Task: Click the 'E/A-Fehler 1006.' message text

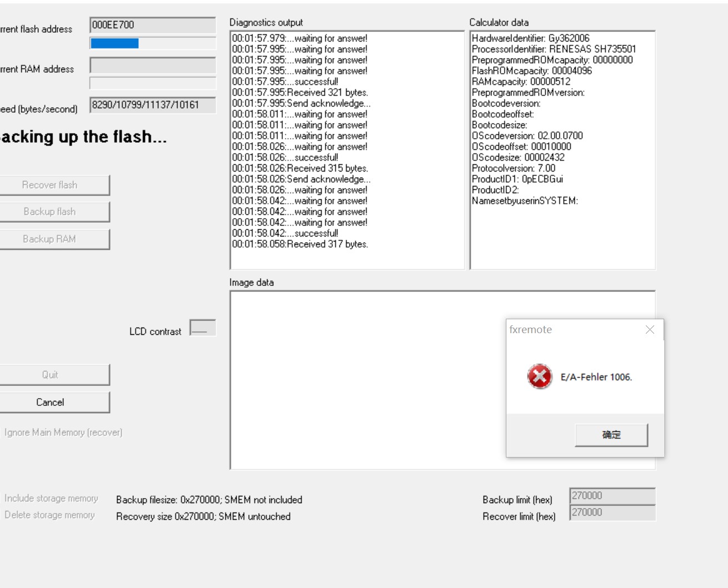Action: point(596,377)
